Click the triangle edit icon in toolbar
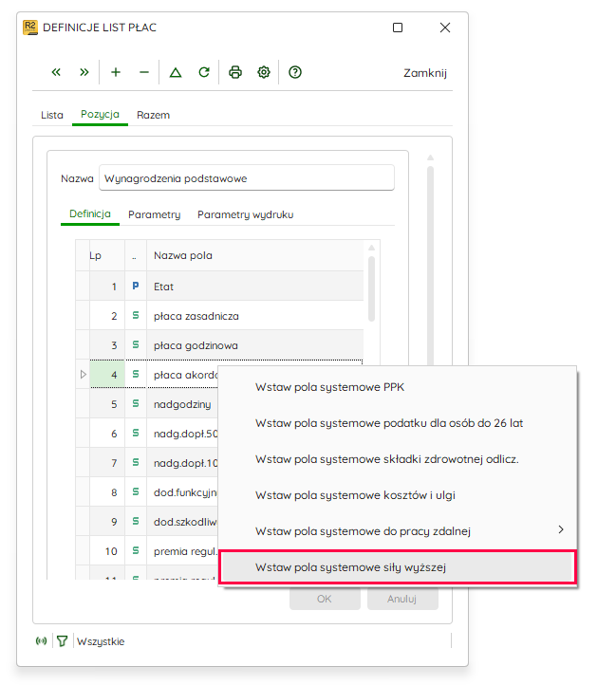 (176, 72)
